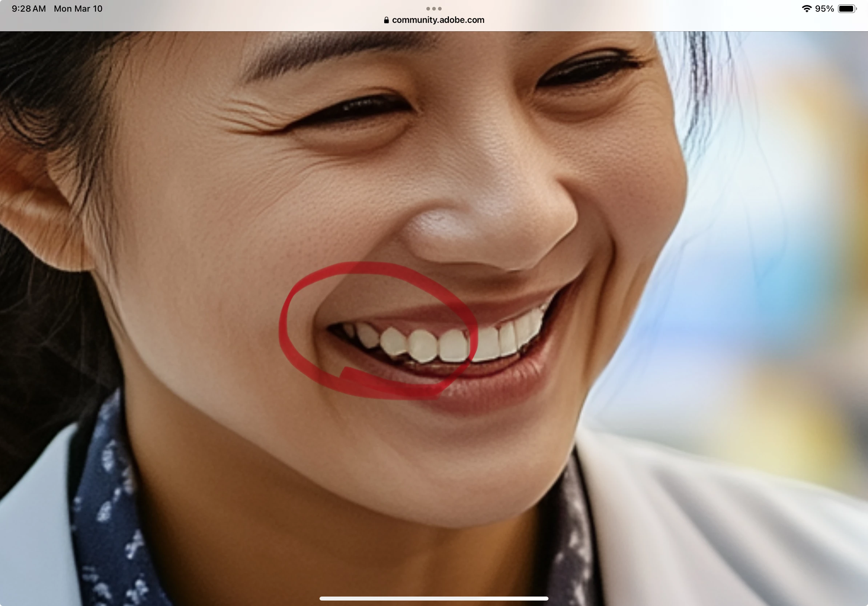Tap the battery icon in status bar

847,9
